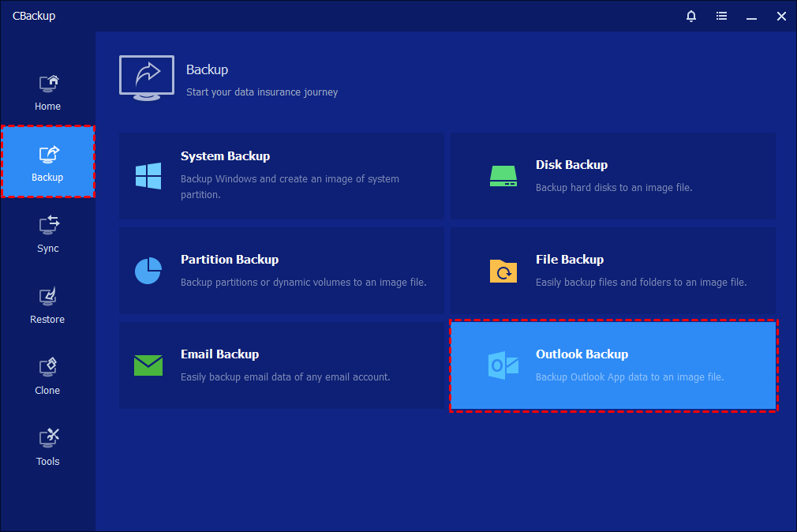Open Tools from the sidebar
This screenshot has width=797, height=532.
(47, 448)
